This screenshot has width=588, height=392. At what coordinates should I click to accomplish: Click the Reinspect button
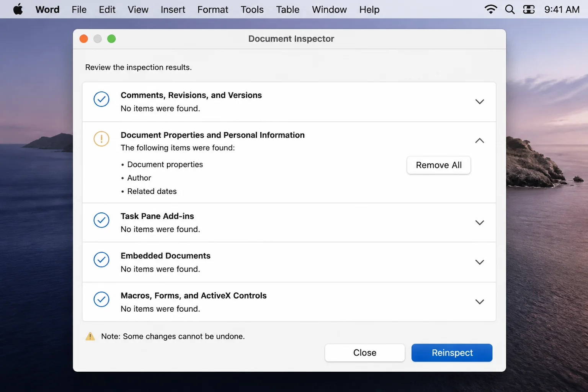(x=452, y=353)
